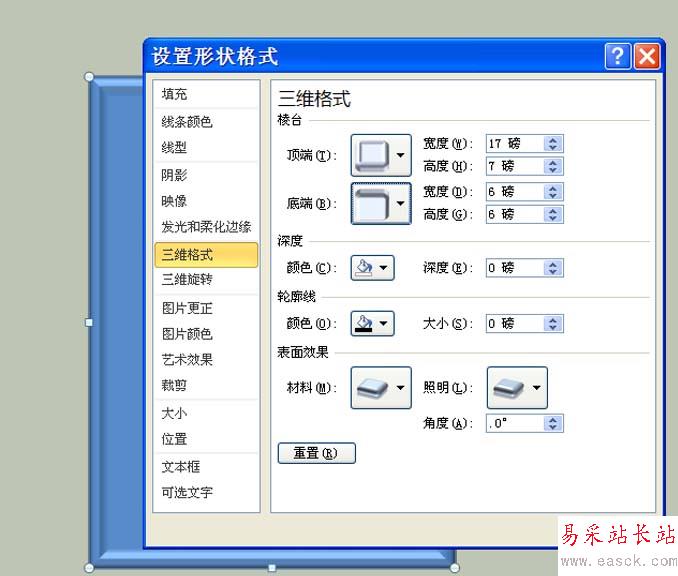
Task: Increase 深度(E) with the up arrow
Action: click(553, 264)
